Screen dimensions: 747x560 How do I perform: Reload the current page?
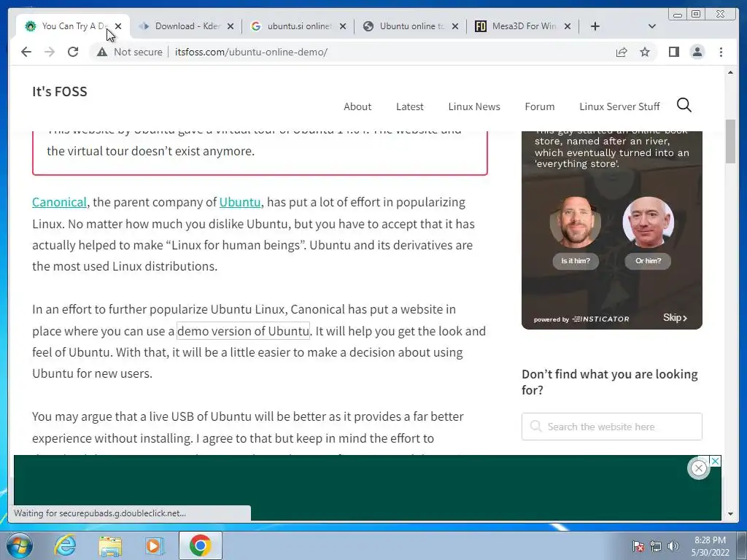73,52
